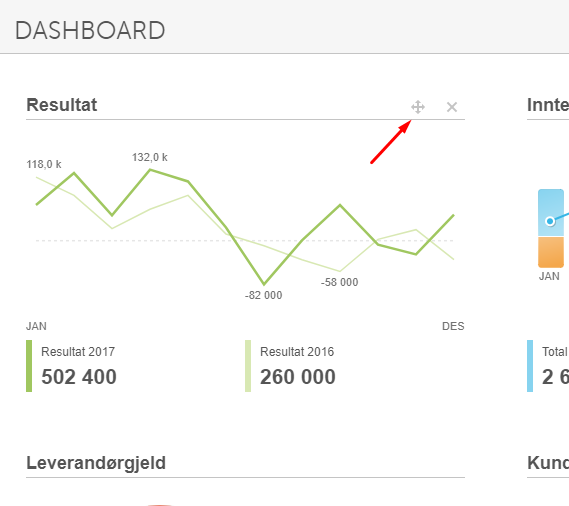569x506 pixels.
Task: Click the 260 000 total value
Action: [298, 377]
